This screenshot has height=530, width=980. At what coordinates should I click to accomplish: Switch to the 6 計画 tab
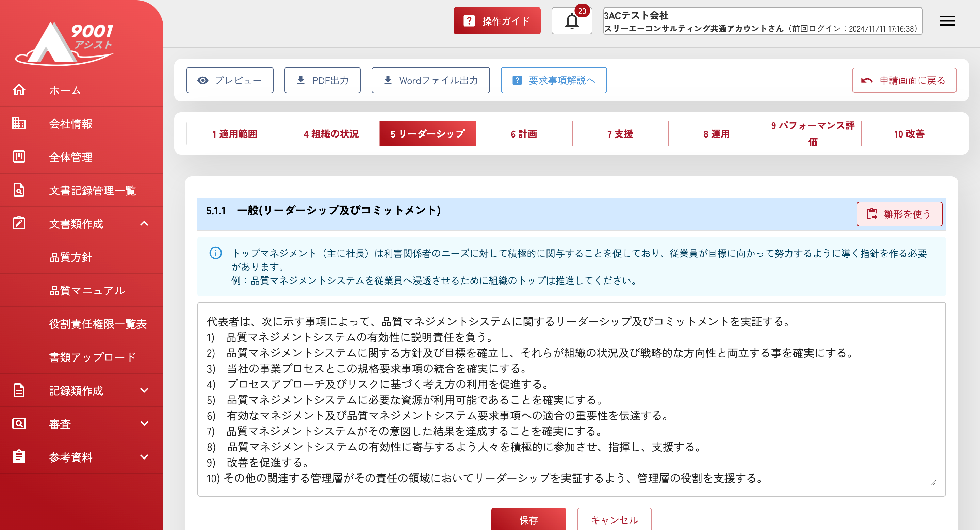(x=524, y=134)
